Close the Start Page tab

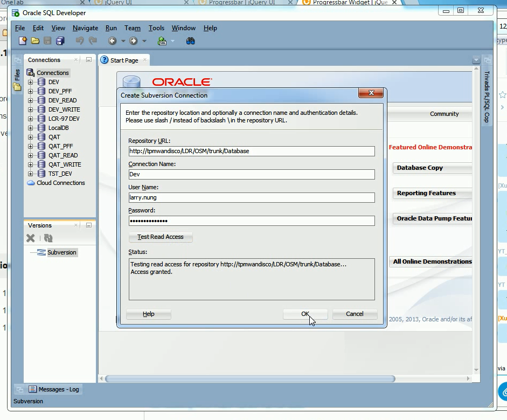point(145,60)
